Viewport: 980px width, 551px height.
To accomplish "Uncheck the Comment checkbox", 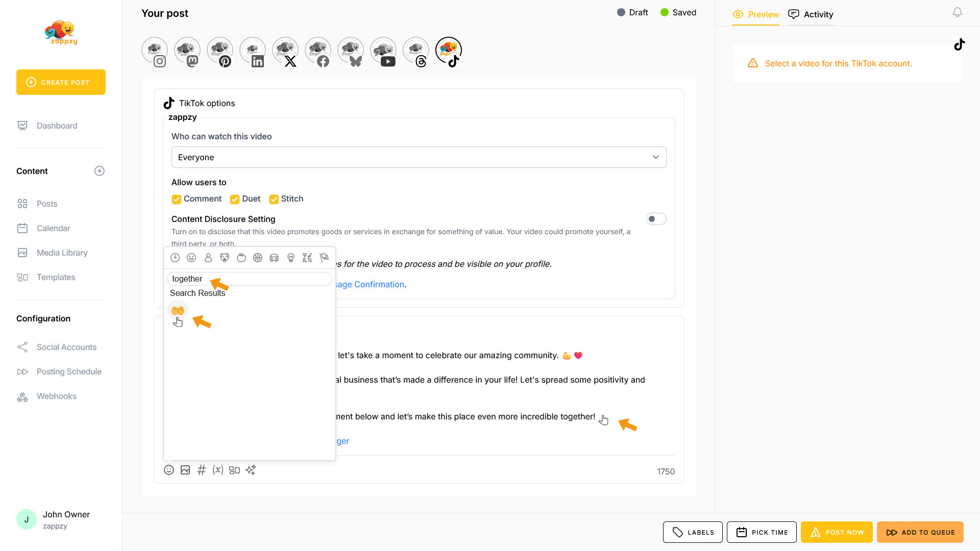I will (177, 199).
